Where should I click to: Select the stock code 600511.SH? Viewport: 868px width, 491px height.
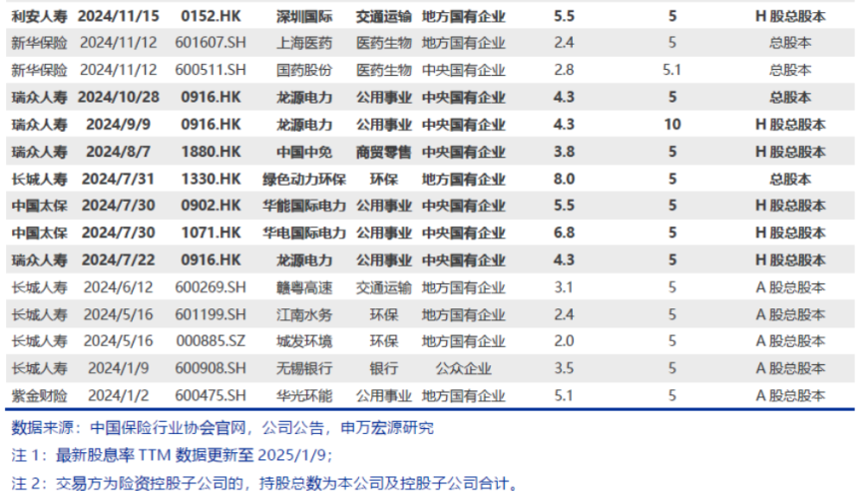tap(211, 70)
